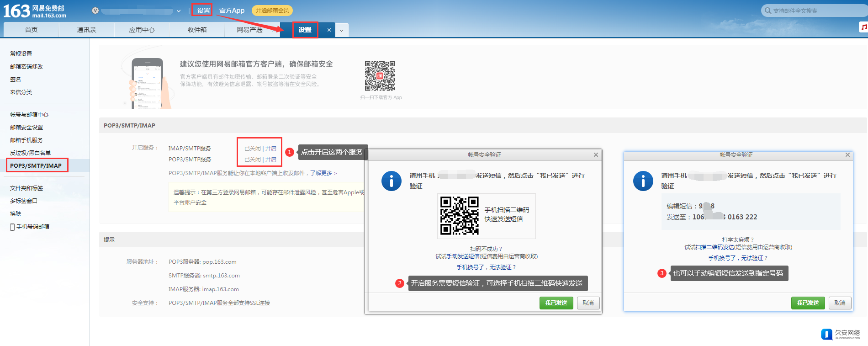Click the 163 NetEase mail logo

coord(34,11)
